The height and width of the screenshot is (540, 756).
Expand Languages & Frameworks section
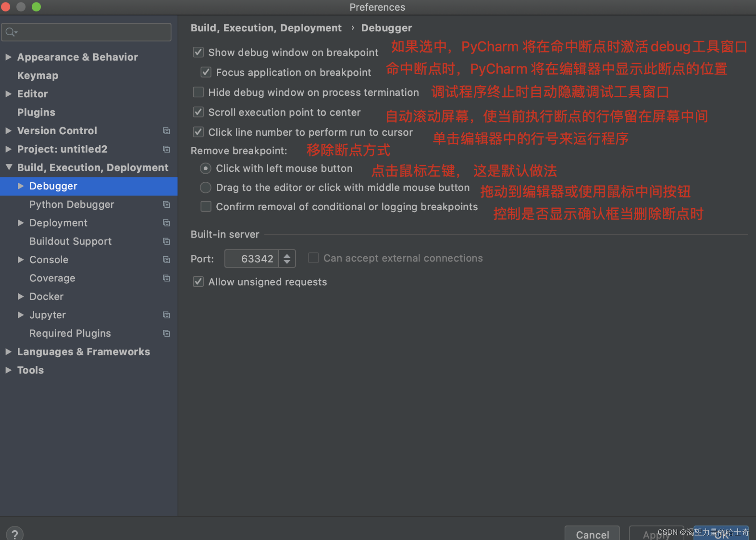[x=8, y=352]
